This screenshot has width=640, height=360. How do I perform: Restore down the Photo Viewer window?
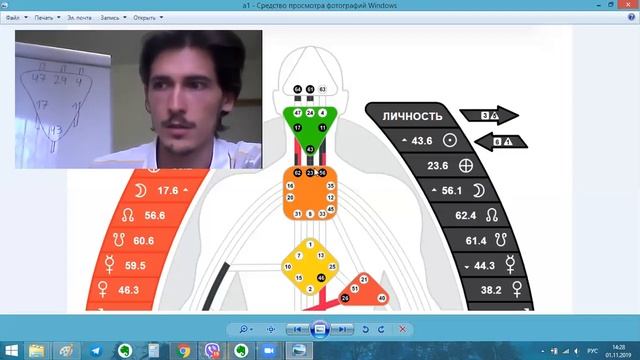611,4
